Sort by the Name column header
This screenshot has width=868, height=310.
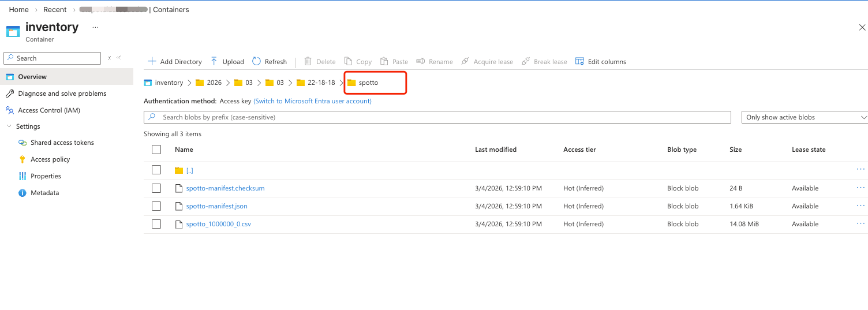tap(184, 150)
